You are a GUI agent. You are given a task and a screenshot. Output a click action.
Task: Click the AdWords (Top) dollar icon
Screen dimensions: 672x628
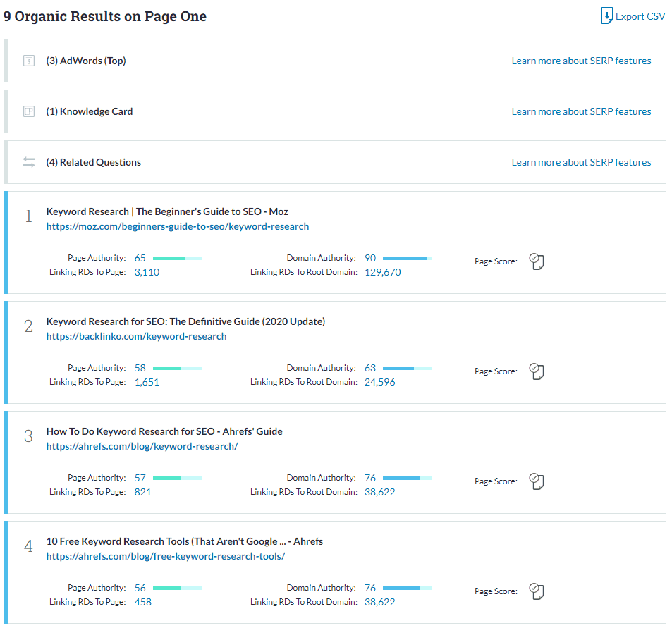coord(29,61)
